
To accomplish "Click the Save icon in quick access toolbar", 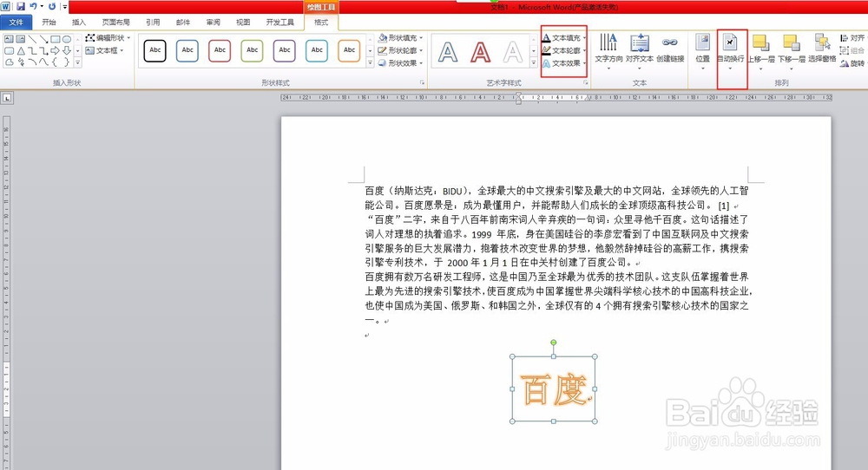I will [21, 7].
